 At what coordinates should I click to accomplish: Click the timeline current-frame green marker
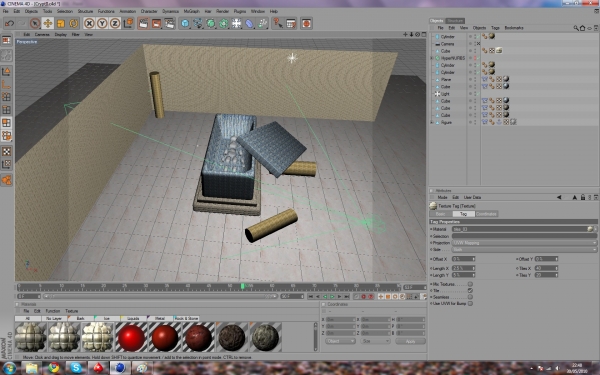242,286
